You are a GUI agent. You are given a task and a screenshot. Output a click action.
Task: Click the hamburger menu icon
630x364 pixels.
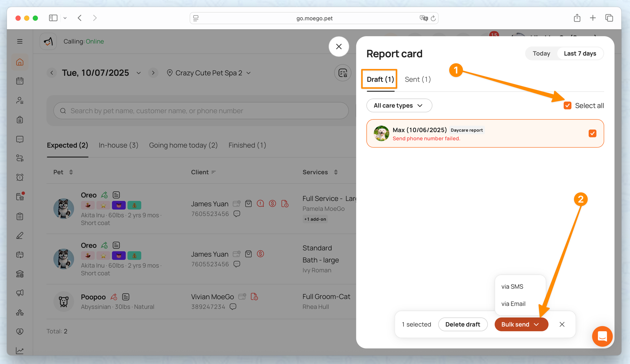(20, 42)
